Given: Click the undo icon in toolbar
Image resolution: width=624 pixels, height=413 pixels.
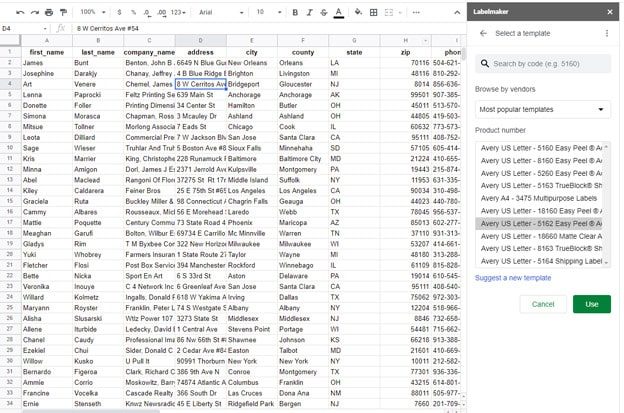Looking at the screenshot, I should pyautogui.click(x=20, y=12).
